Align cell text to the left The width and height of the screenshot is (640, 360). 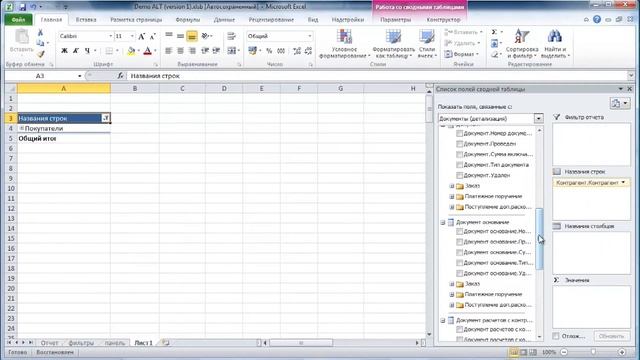[168, 51]
